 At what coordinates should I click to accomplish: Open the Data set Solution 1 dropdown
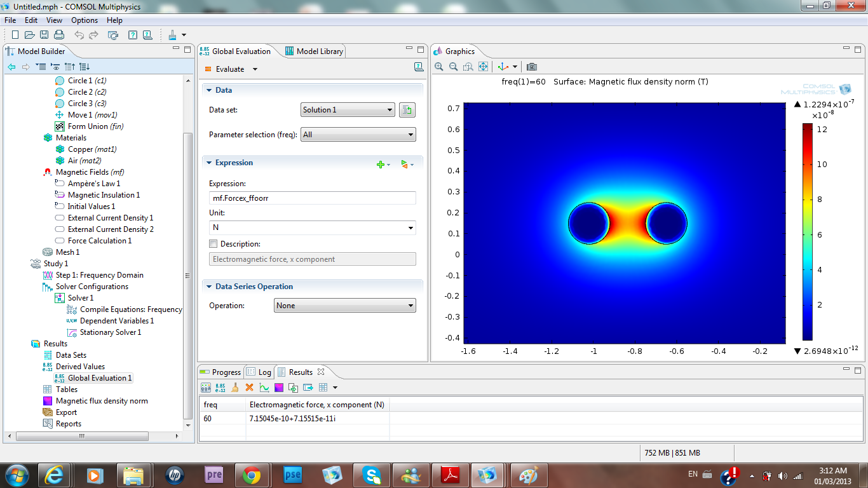[x=348, y=110]
